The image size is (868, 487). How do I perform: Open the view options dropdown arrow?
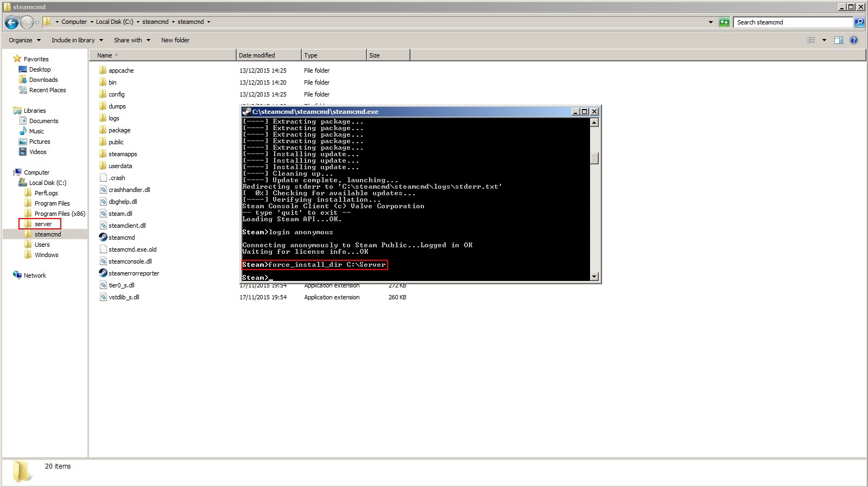824,40
